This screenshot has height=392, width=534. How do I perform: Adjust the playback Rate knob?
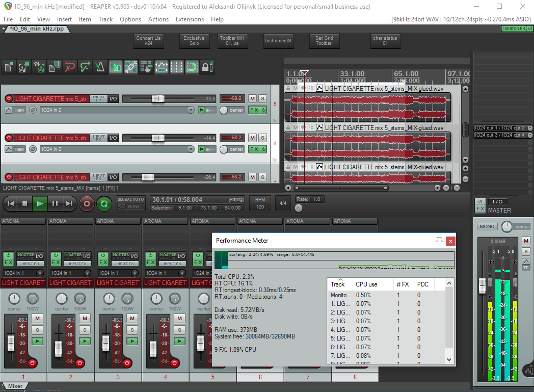click(x=299, y=208)
